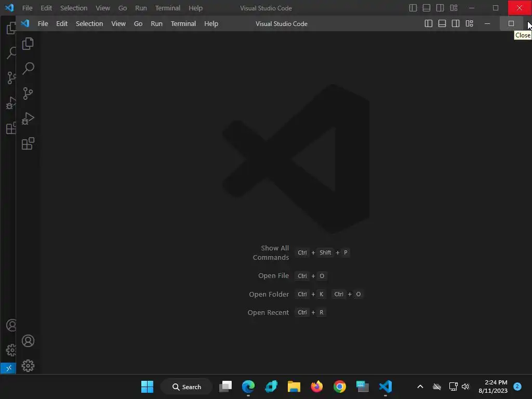The width and height of the screenshot is (532, 399).
Task: Open View menu in front window
Action: (118, 24)
